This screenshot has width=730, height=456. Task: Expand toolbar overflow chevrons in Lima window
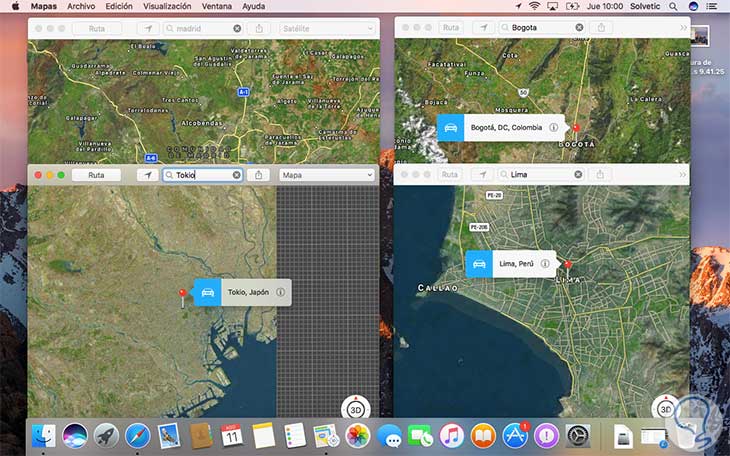click(x=683, y=175)
